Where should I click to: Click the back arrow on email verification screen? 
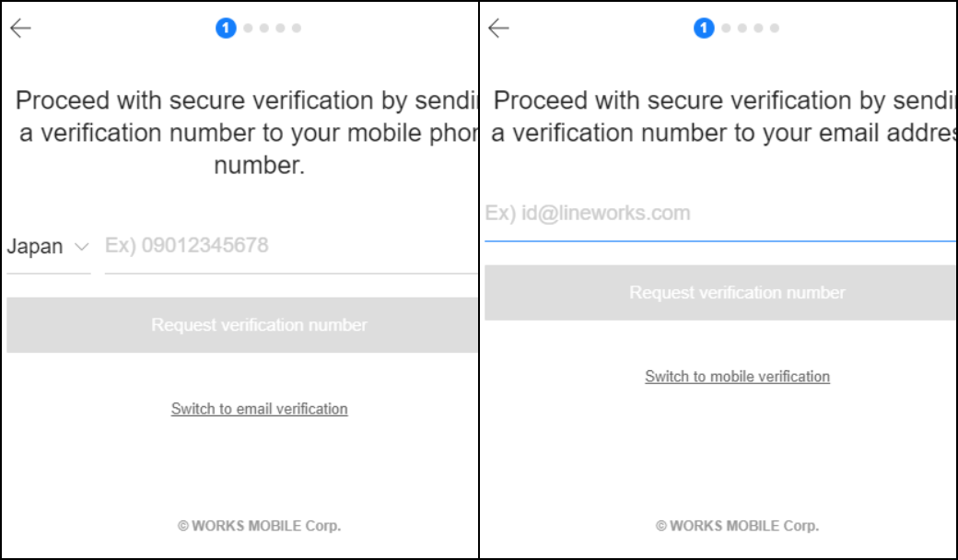pos(497,29)
